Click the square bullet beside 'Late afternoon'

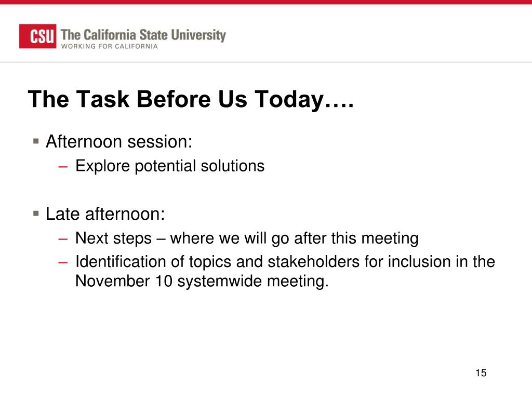click(x=36, y=214)
